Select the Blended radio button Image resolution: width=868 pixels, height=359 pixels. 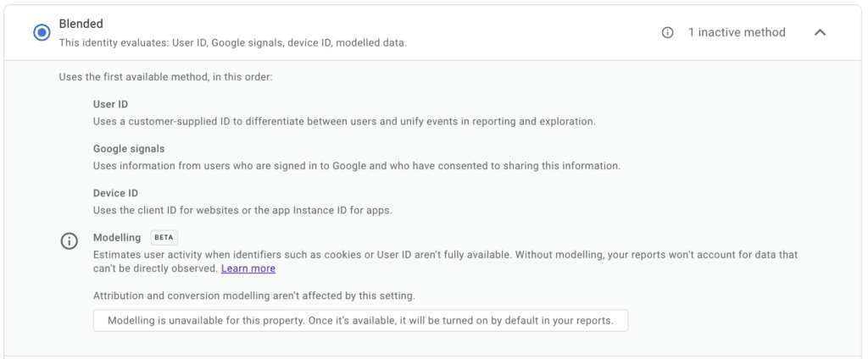point(42,32)
